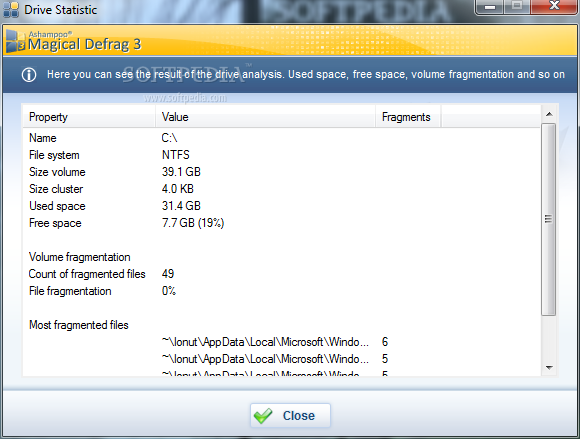Screen dimensions: 580x439
Task: Click the 39.1 GB value
Action: point(181,172)
